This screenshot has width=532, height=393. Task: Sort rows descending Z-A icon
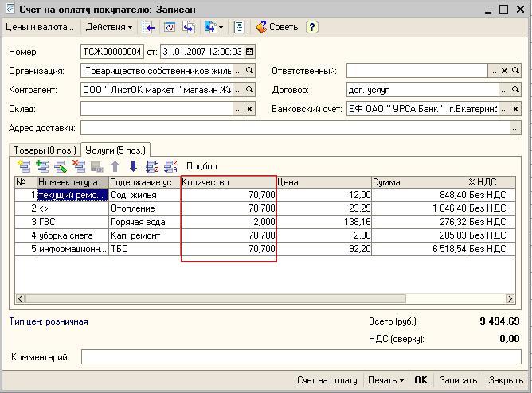(x=170, y=166)
